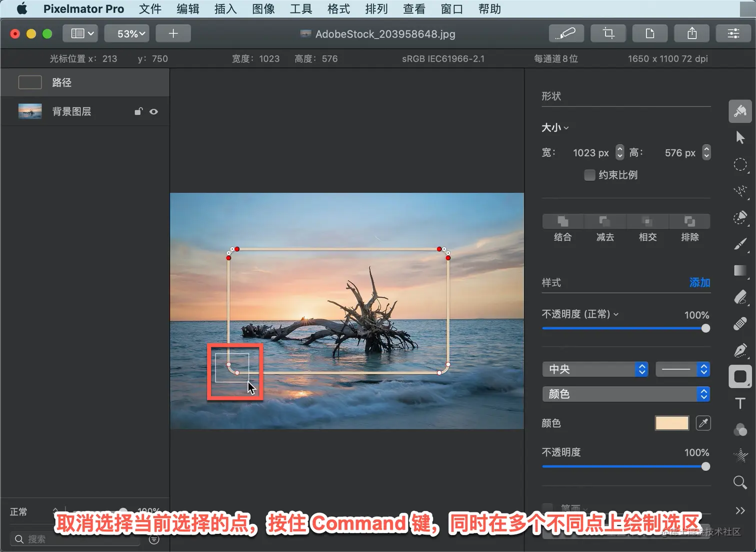The image size is (756, 552).
Task: Click the sliders options toolbar button
Action: [x=733, y=34]
